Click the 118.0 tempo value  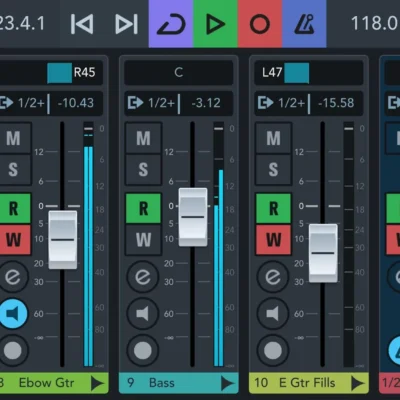[375, 23]
